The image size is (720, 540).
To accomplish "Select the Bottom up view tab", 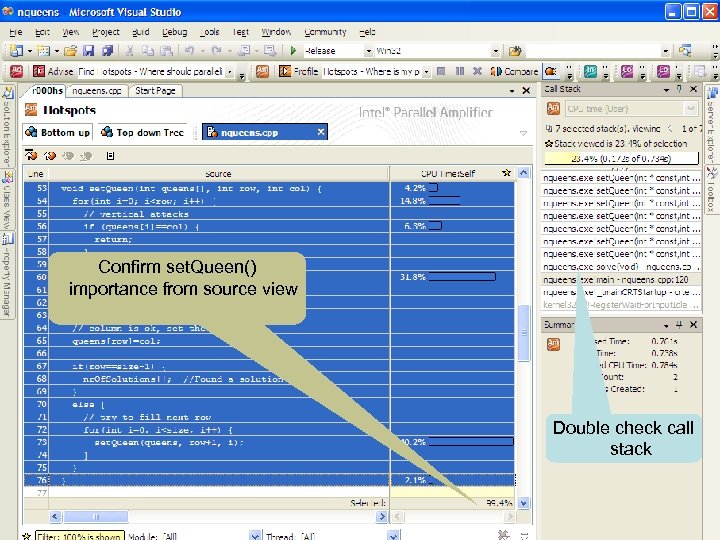I will tap(58, 132).
